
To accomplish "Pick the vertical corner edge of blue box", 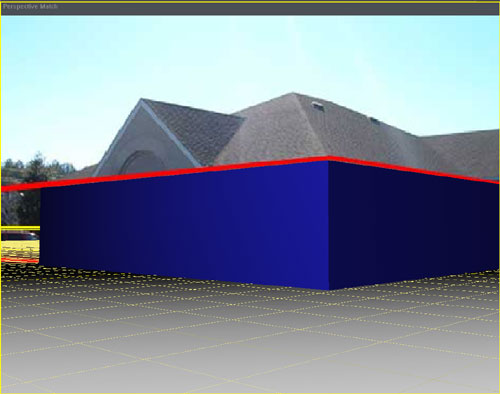I will point(329,226).
